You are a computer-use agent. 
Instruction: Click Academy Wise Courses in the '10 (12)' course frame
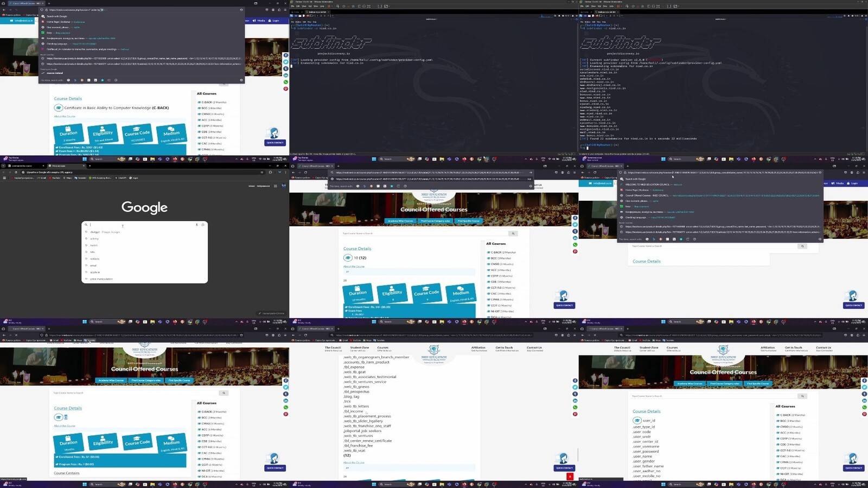click(x=400, y=221)
